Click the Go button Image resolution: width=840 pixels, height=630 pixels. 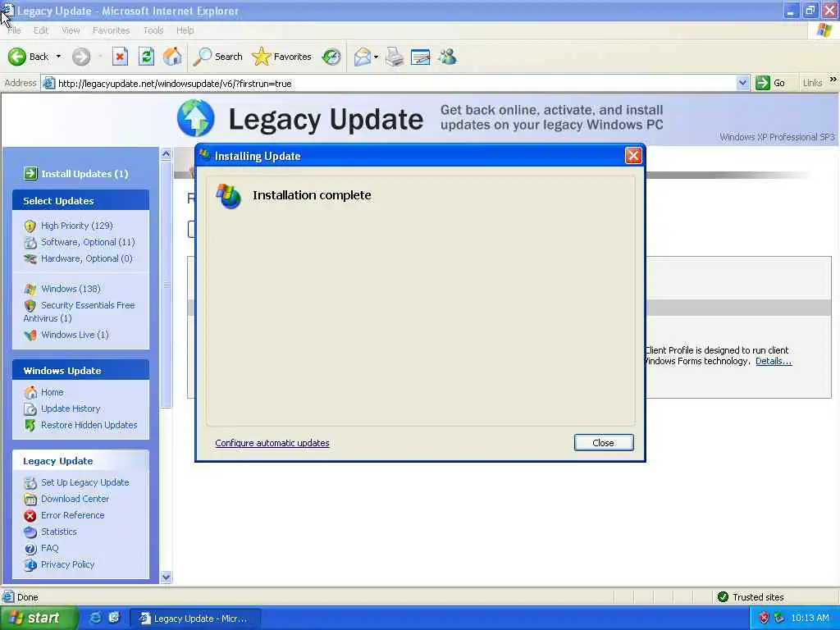(x=770, y=83)
